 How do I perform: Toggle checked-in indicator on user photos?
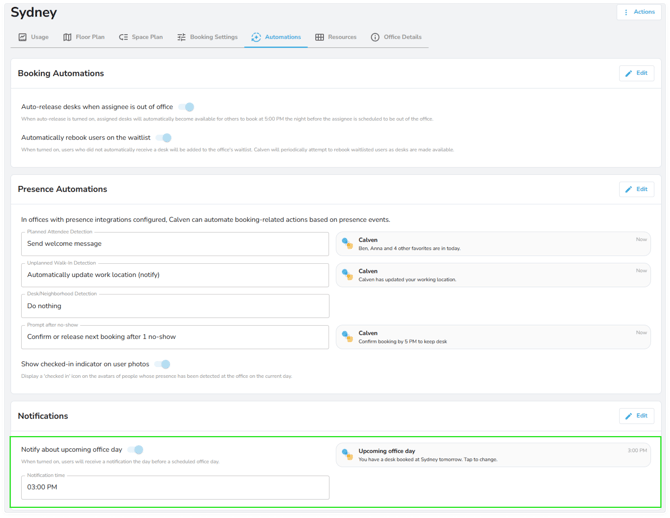[164, 364]
